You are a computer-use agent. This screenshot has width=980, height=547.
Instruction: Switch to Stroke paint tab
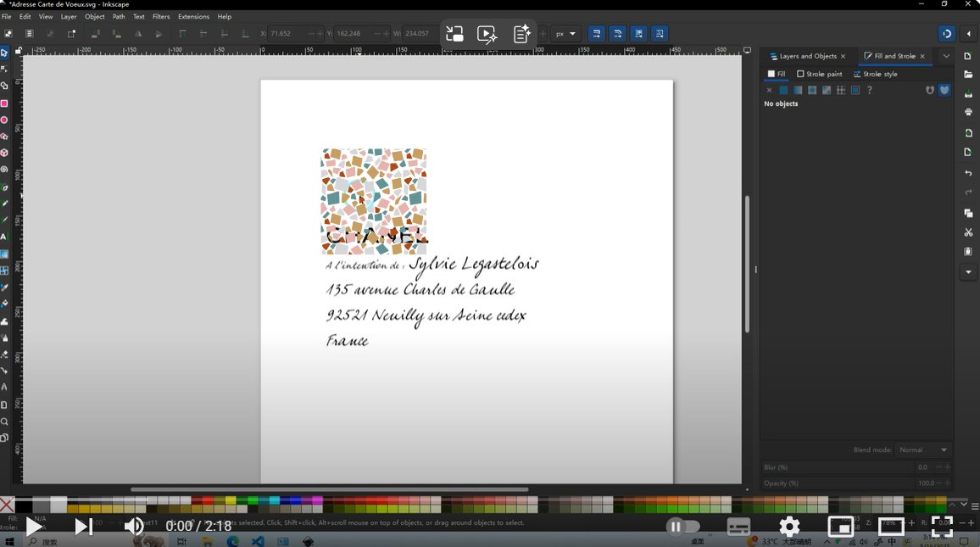click(820, 74)
